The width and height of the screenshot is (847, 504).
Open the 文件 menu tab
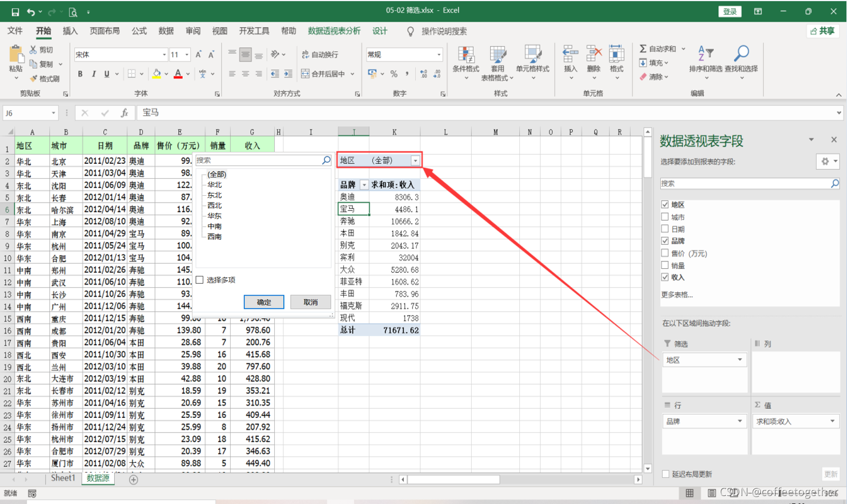[15, 31]
